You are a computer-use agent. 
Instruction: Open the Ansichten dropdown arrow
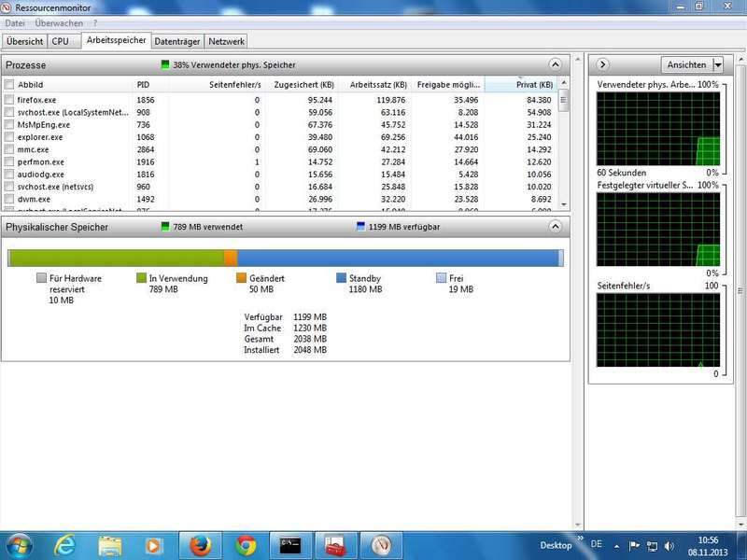point(717,65)
